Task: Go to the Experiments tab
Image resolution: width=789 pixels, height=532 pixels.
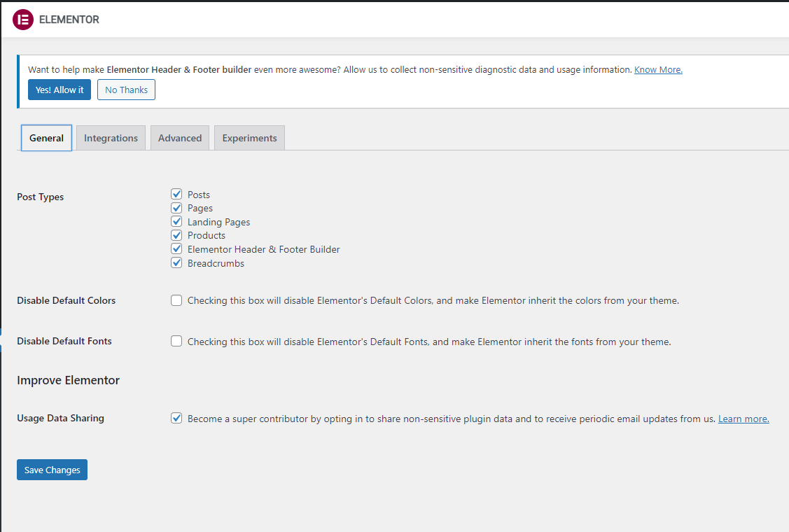Action: (x=249, y=138)
